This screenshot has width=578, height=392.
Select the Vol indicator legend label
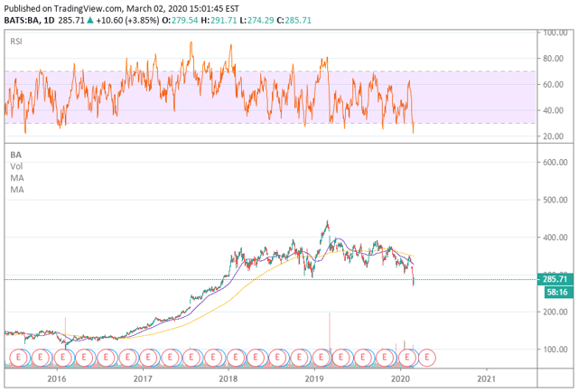pos(16,166)
